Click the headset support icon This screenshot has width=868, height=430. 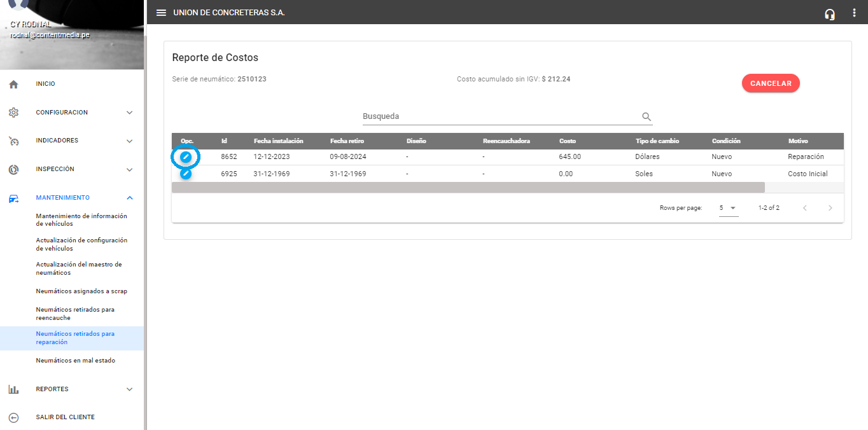(x=829, y=14)
